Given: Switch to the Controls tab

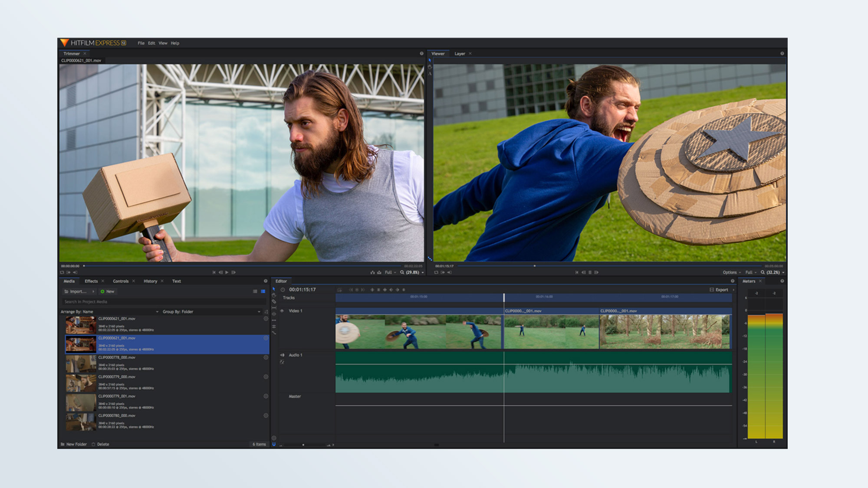Looking at the screenshot, I should click(121, 281).
